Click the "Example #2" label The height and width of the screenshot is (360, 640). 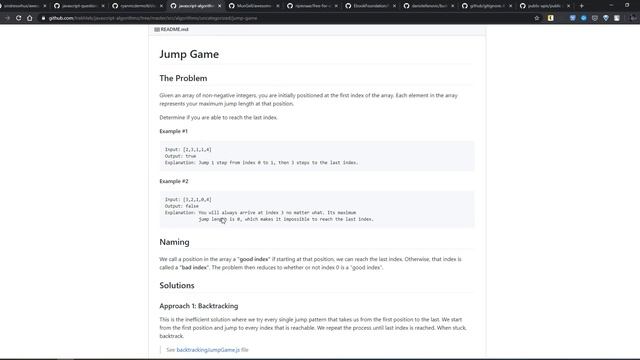[174, 181]
